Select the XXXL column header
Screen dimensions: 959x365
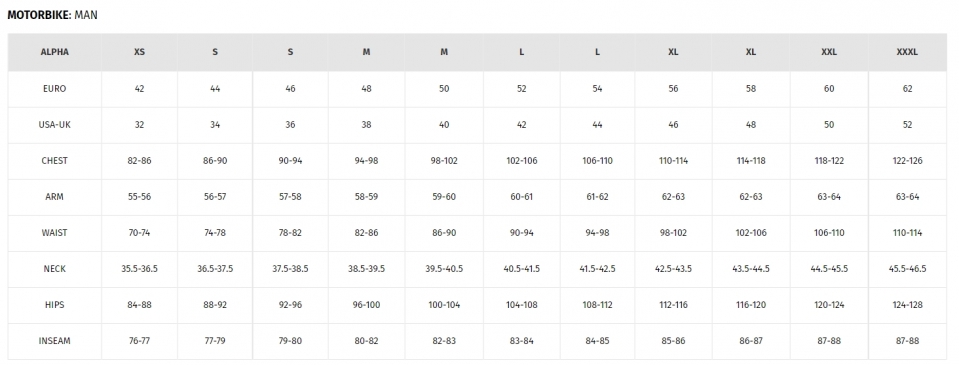[907, 53]
